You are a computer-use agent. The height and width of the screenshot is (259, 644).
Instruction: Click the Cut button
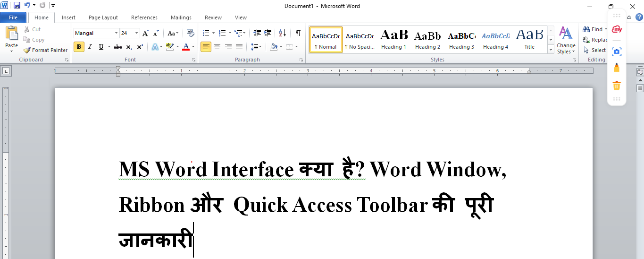[33, 29]
